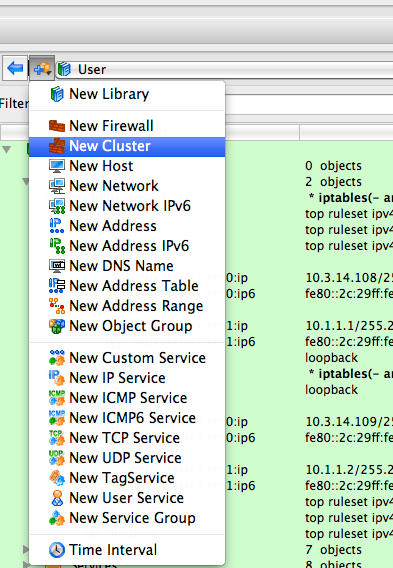393x568 pixels.
Task: Click the '0 objects' row text
Action: coord(333,166)
